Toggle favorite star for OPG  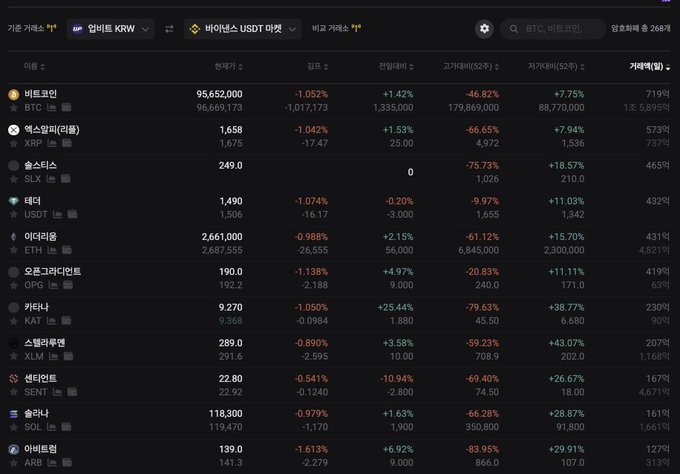click(14, 285)
